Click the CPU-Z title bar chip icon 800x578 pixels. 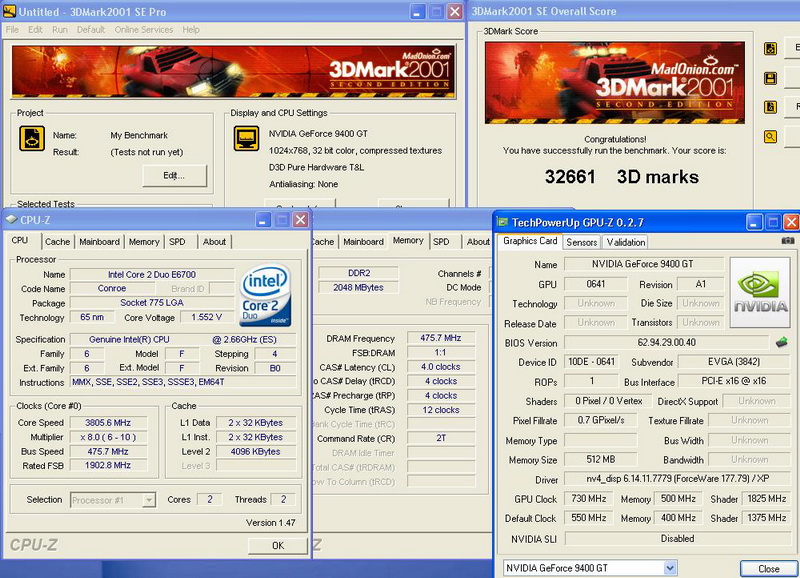click(11, 219)
